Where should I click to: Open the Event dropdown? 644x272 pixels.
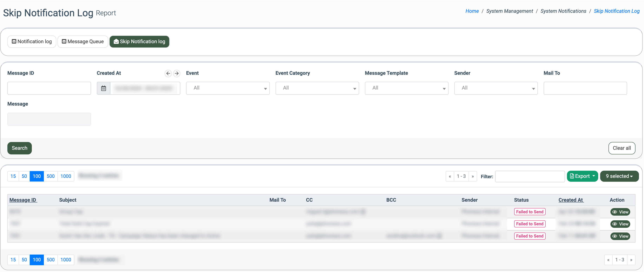coord(227,88)
